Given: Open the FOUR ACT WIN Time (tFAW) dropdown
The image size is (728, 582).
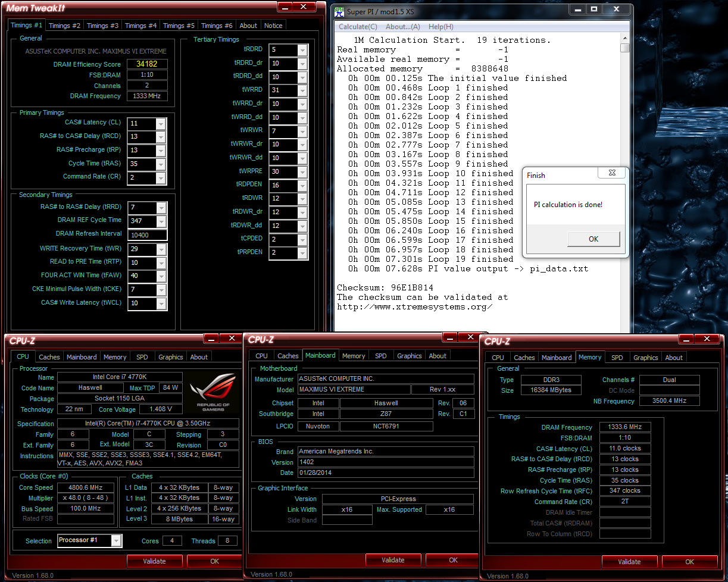Looking at the screenshot, I should (x=161, y=276).
